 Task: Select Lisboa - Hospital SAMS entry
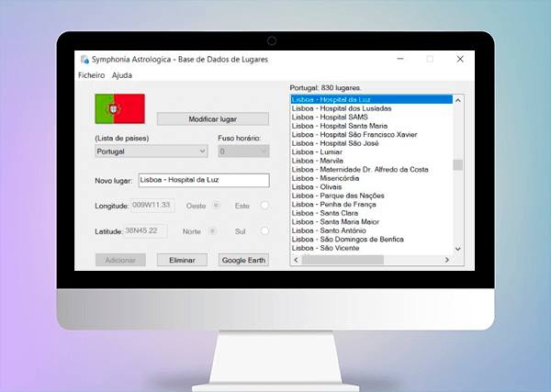tap(372, 118)
